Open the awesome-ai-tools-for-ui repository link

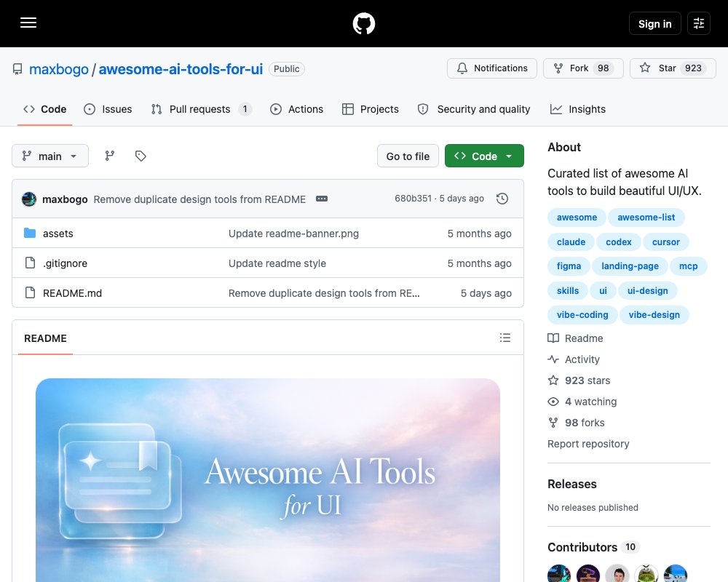tap(181, 69)
